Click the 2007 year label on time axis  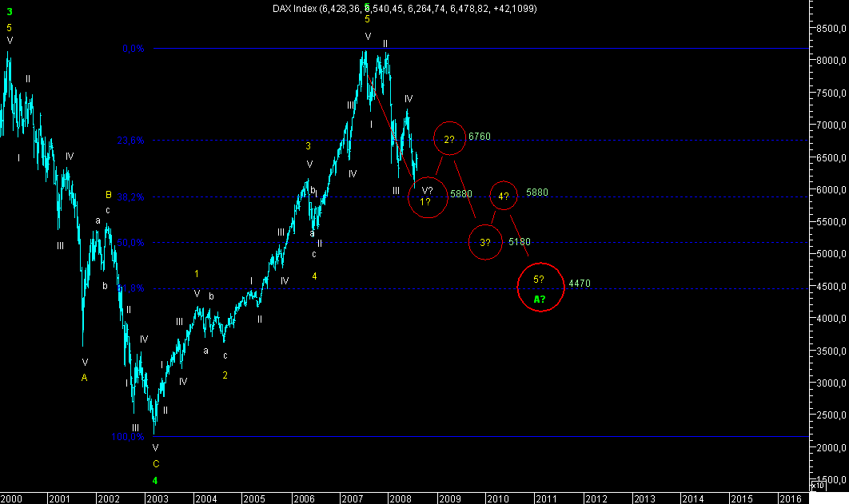coord(352,498)
